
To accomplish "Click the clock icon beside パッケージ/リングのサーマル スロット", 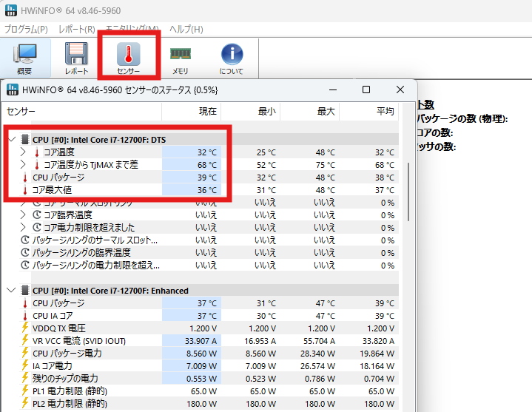I will tap(24, 240).
